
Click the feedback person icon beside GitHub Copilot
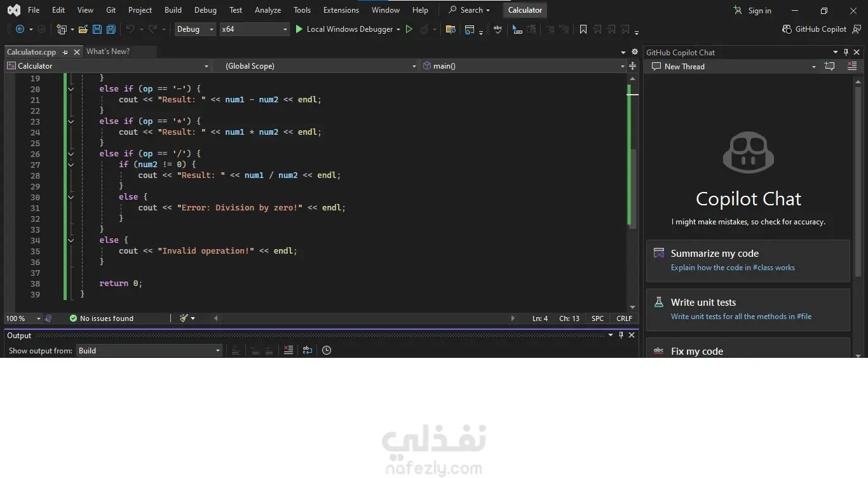857,29
